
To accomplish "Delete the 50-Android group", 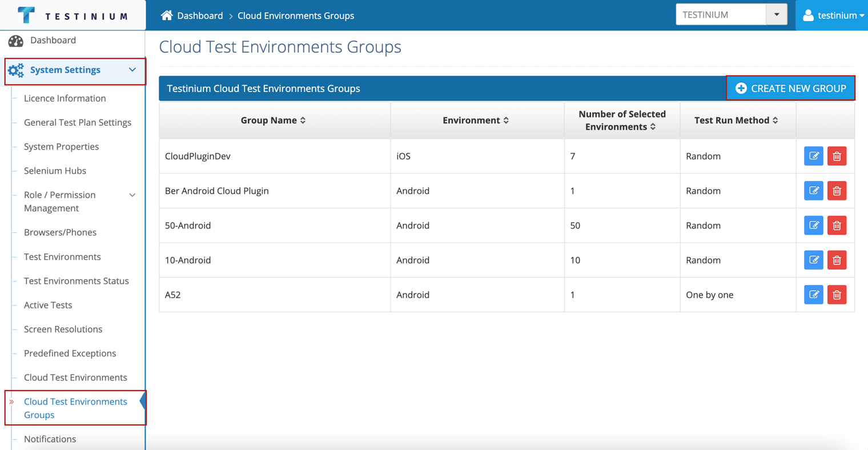I will [837, 226].
